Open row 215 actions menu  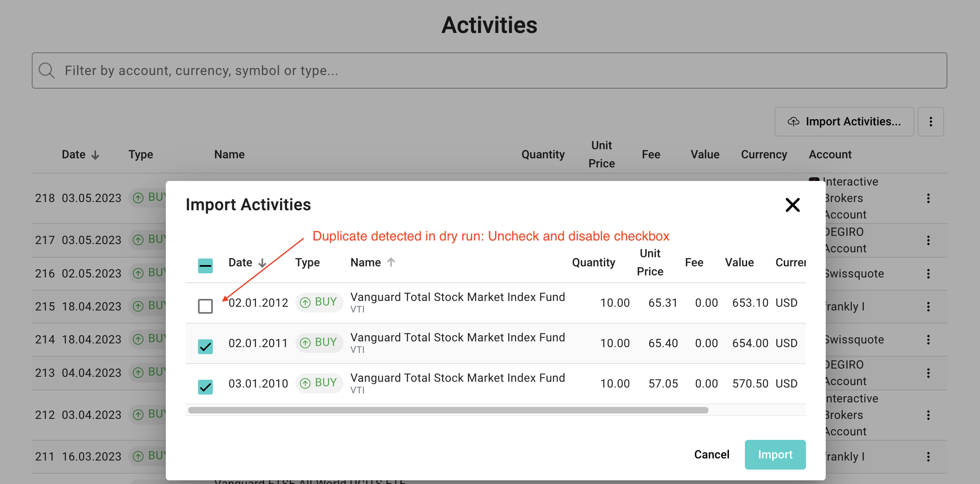pyautogui.click(x=928, y=307)
